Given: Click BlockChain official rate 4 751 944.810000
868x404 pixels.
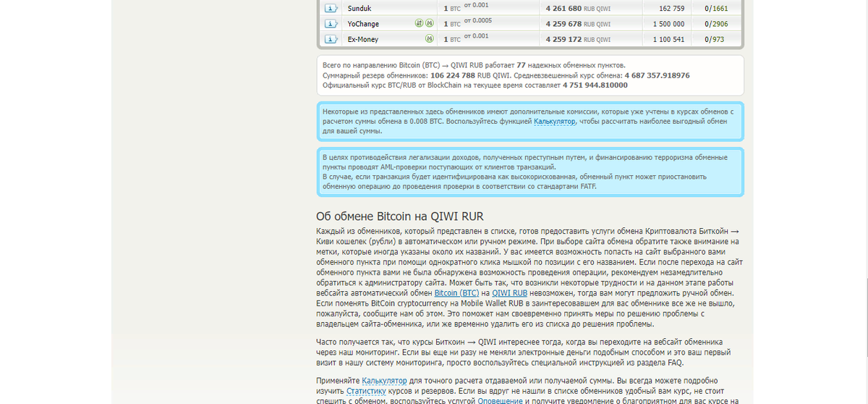Looking at the screenshot, I should coord(595,85).
